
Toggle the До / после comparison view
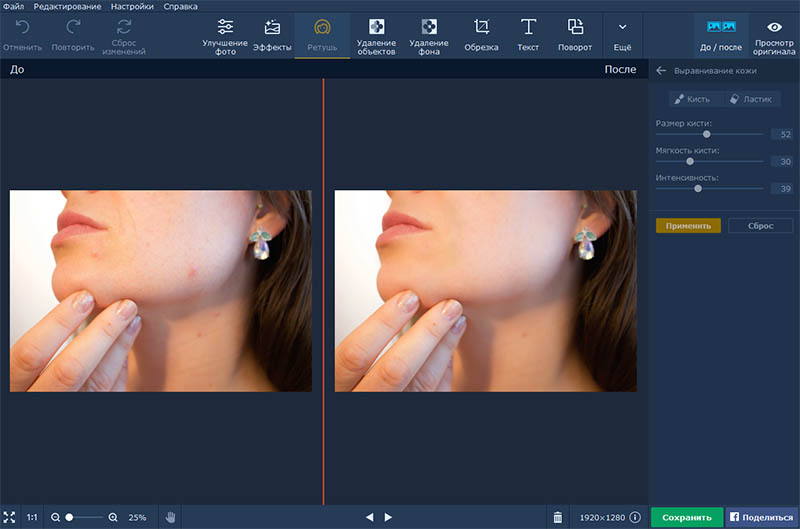click(721, 35)
